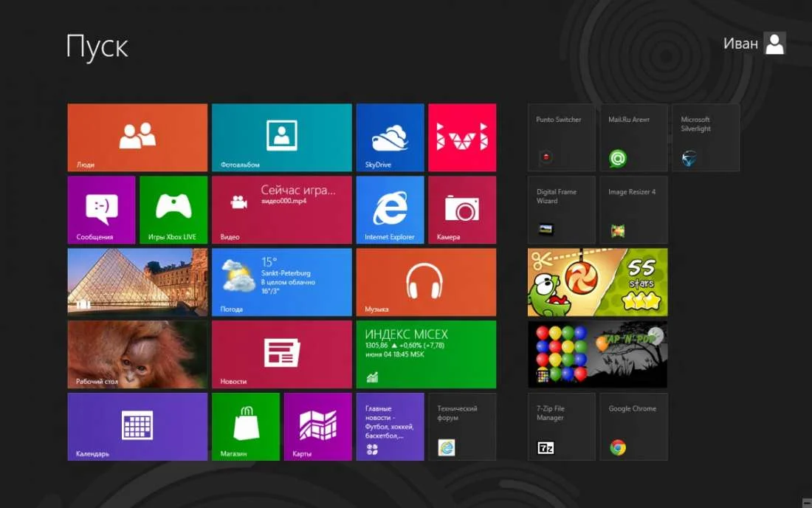The height and width of the screenshot is (508, 812).
Task: Launch Digital Frame Wizard tile
Action: pos(561,210)
